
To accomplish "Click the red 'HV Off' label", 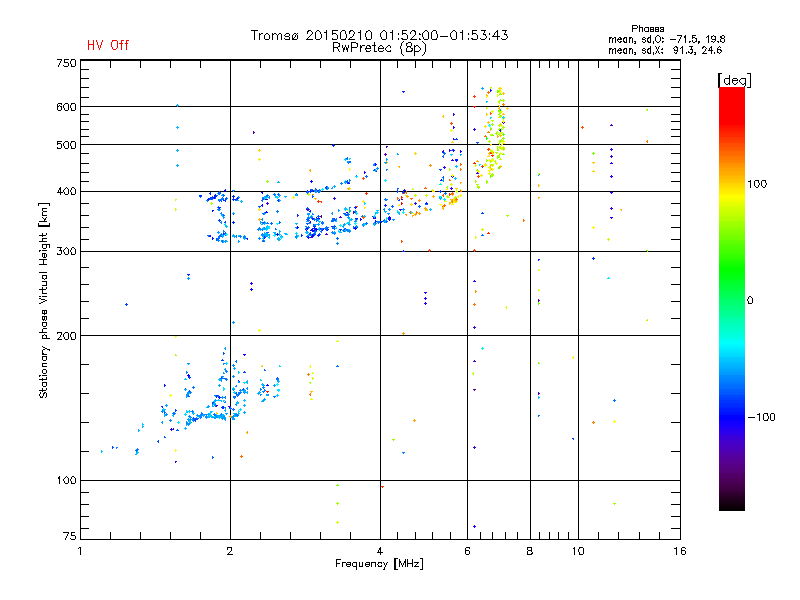I will coord(108,45).
